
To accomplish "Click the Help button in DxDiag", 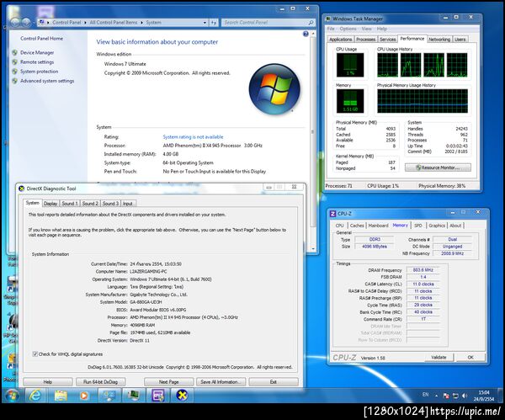I will (48, 382).
